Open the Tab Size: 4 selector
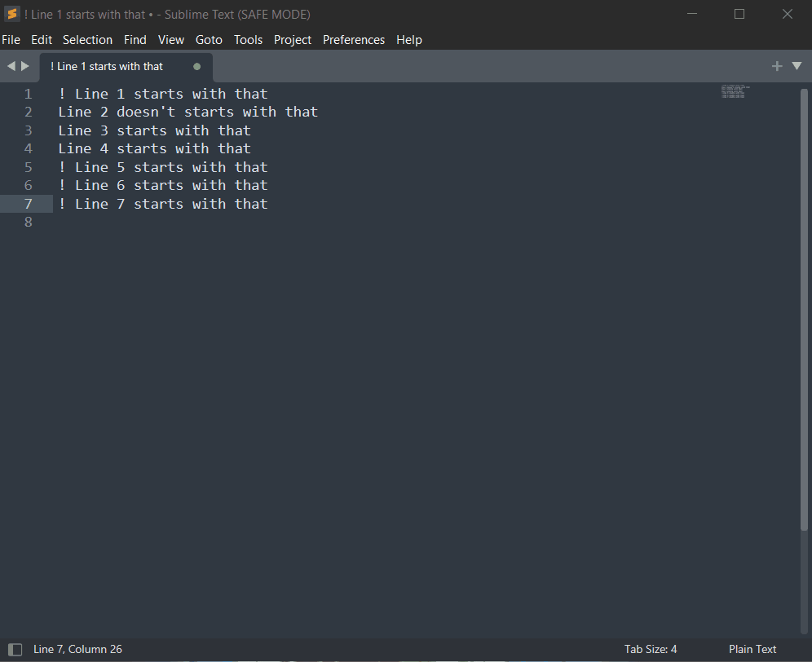The height and width of the screenshot is (662, 812). pos(651,649)
